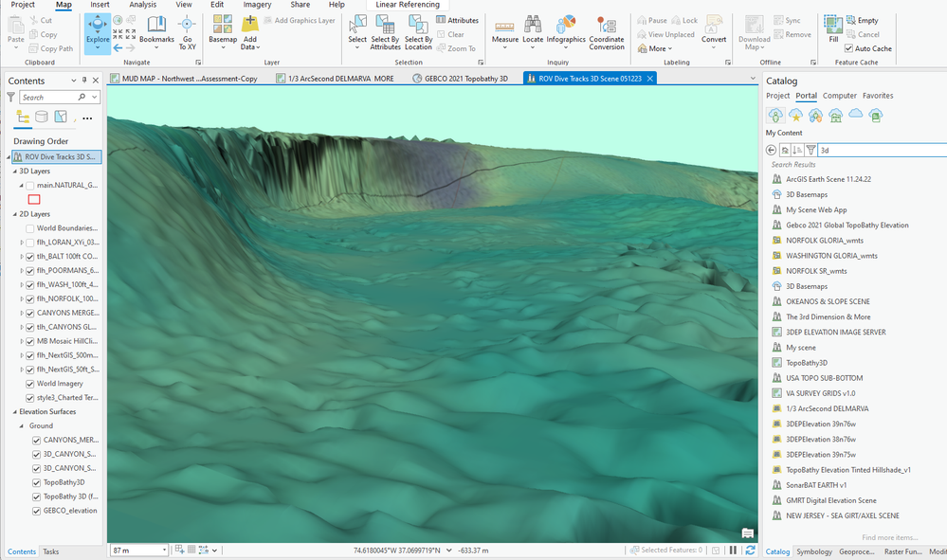Toggle the Auto Cache checkbox
Viewport: 947px width, 560px height.
[848, 48]
